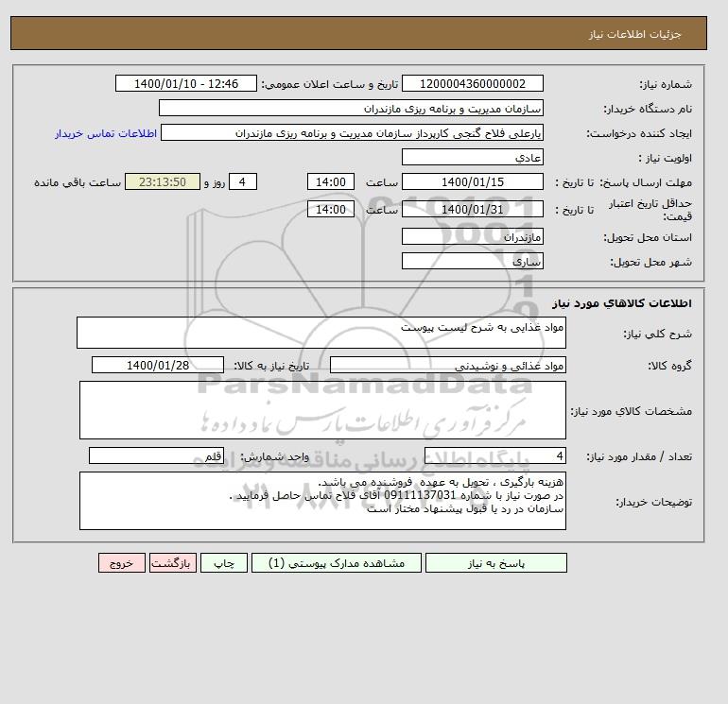Click the ایجاد کننده درخواست label
Screen dimensions: 728x704
point(639,133)
